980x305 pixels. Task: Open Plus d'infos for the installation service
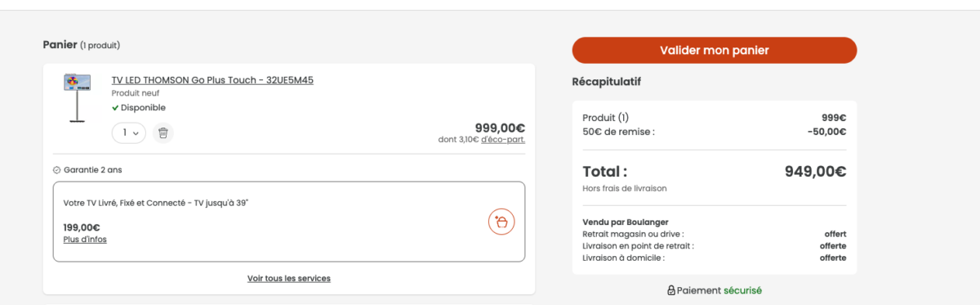coord(85,240)
